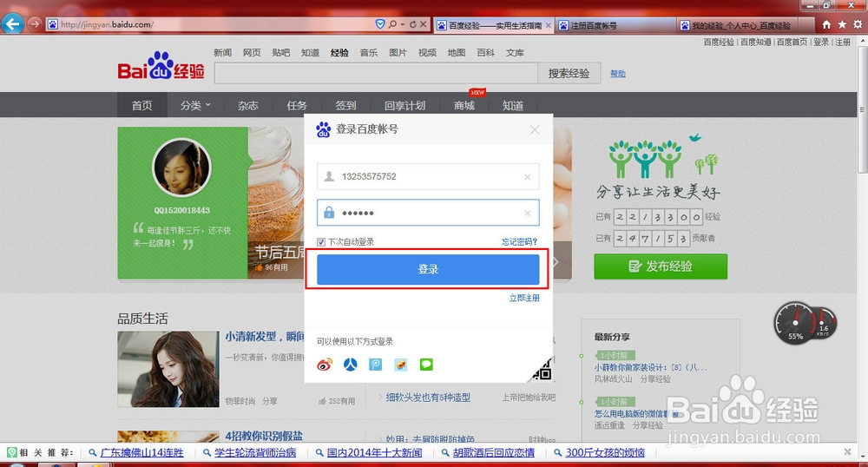Open the browser home icon
Screen dimensions: 868x467
click(x=826, y=24)
